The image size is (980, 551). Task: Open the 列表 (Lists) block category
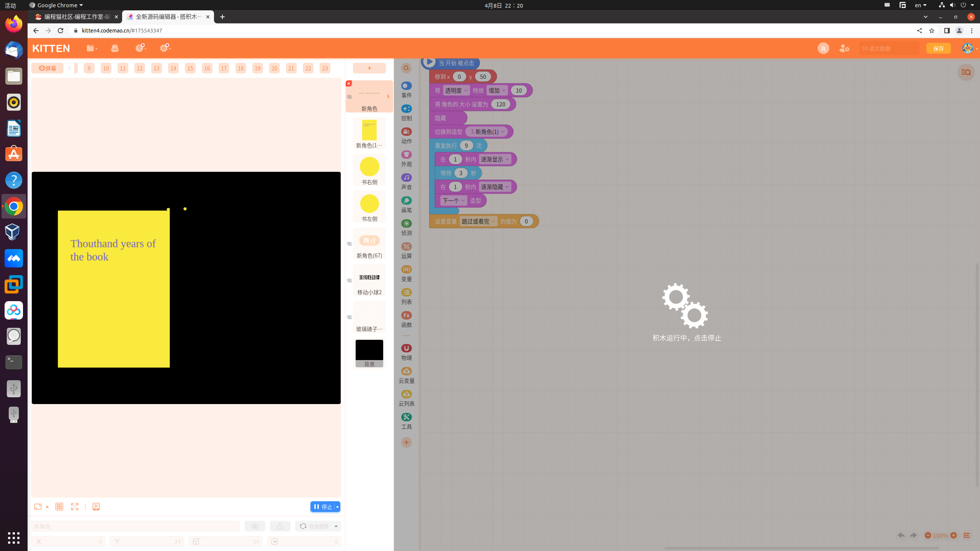(406, 297)
